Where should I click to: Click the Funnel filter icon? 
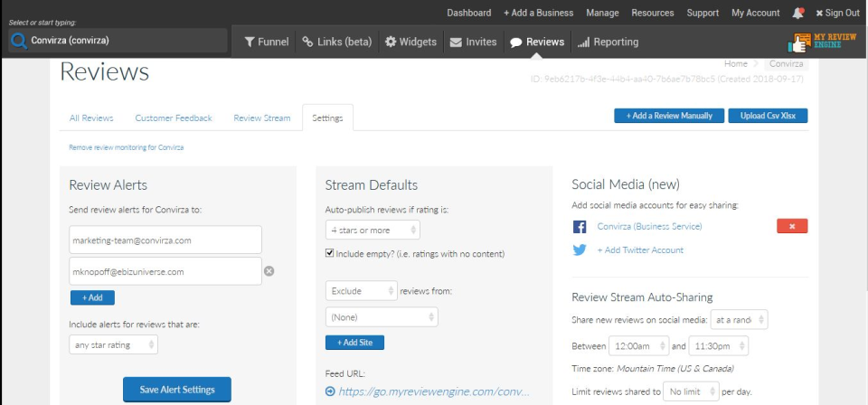click(250, 42)
